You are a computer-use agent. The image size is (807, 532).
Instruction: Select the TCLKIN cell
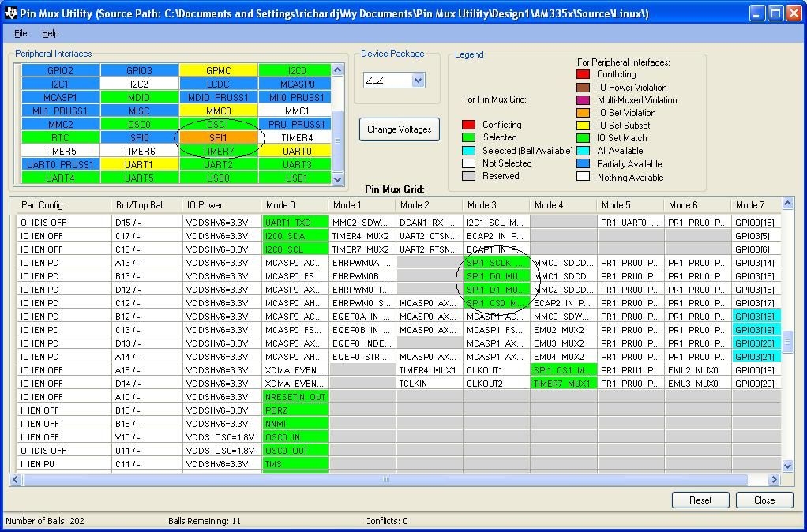[430, 384]
